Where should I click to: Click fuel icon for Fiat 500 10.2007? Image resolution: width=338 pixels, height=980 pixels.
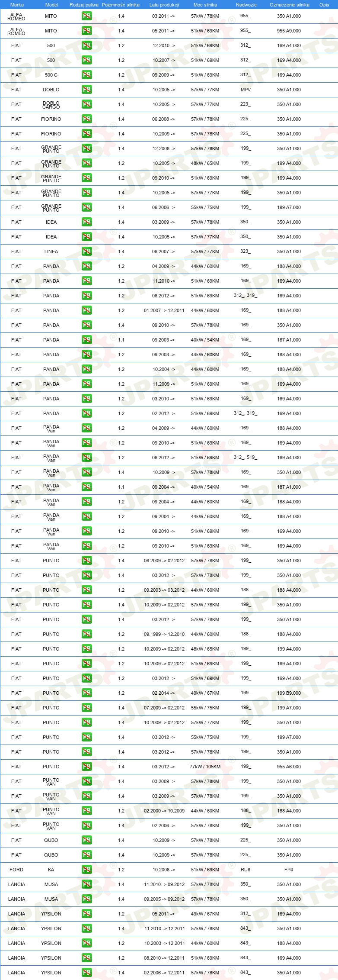click(86, 60)
